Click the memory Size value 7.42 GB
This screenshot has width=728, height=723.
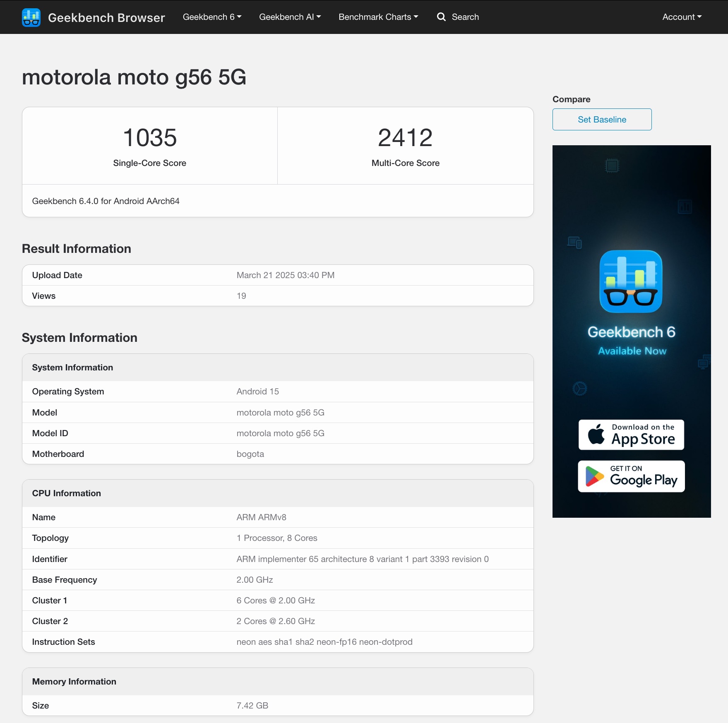[252, 706]
